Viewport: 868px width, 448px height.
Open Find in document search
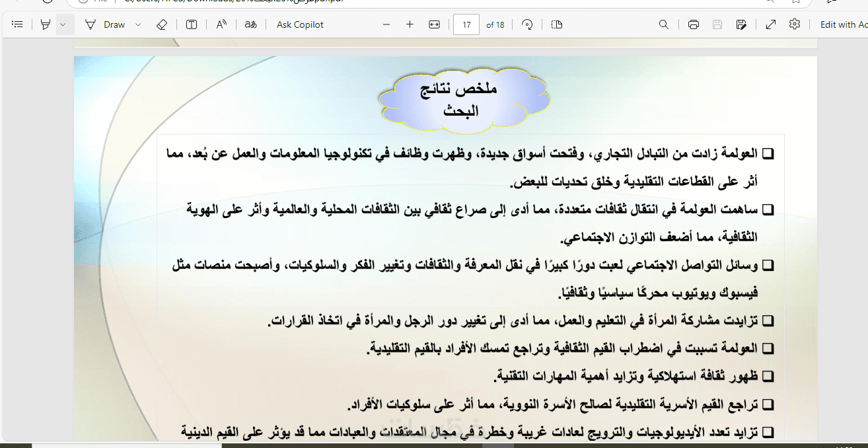[664, 24]
